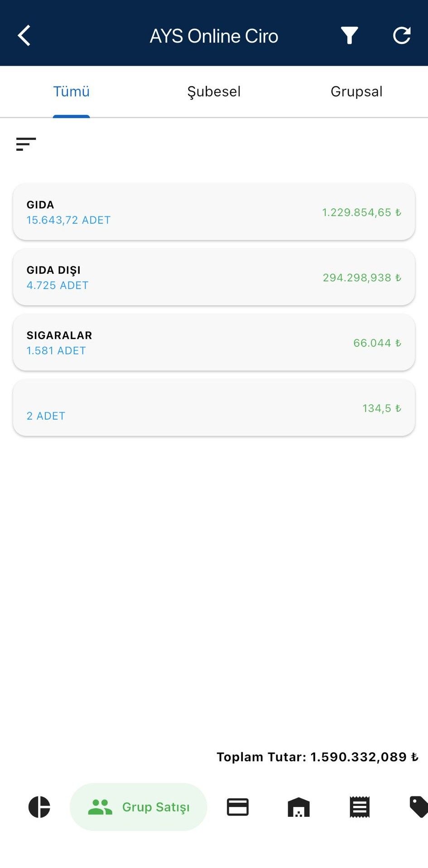Screen dimensions: 428x868
Task: Select the receipt bottom icon
Action: click(x=360, y=807)
